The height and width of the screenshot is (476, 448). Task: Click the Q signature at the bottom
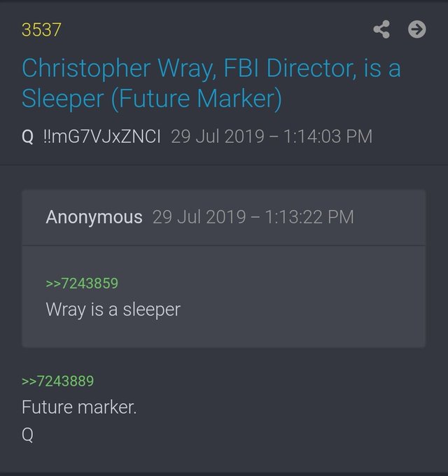27,435
